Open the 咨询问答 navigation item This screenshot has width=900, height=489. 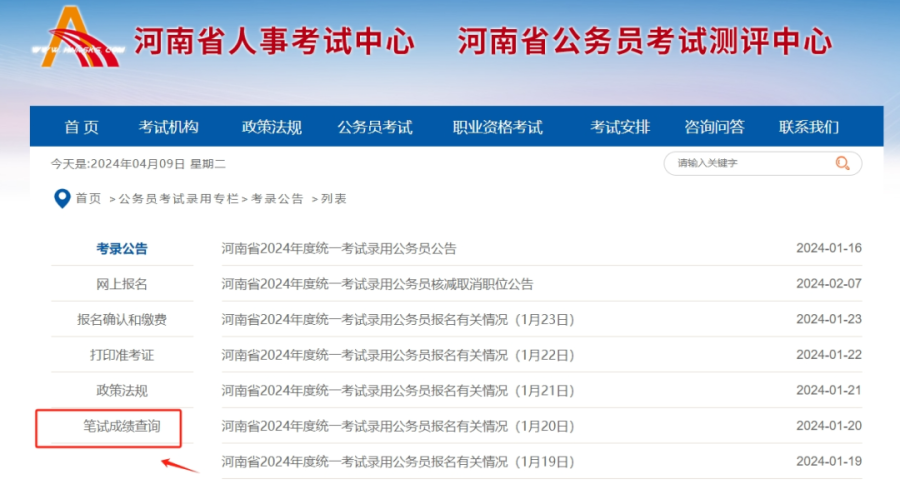[x=714, y=127]
